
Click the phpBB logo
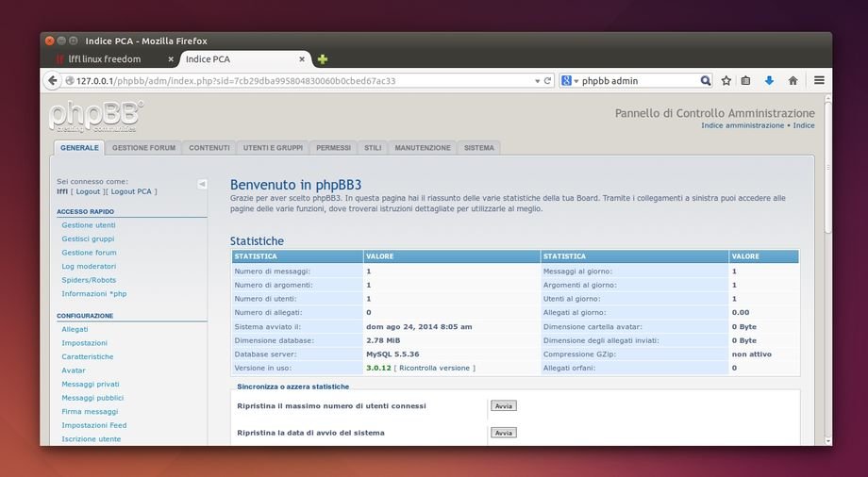pyautogui.click(x=95, y=116)
